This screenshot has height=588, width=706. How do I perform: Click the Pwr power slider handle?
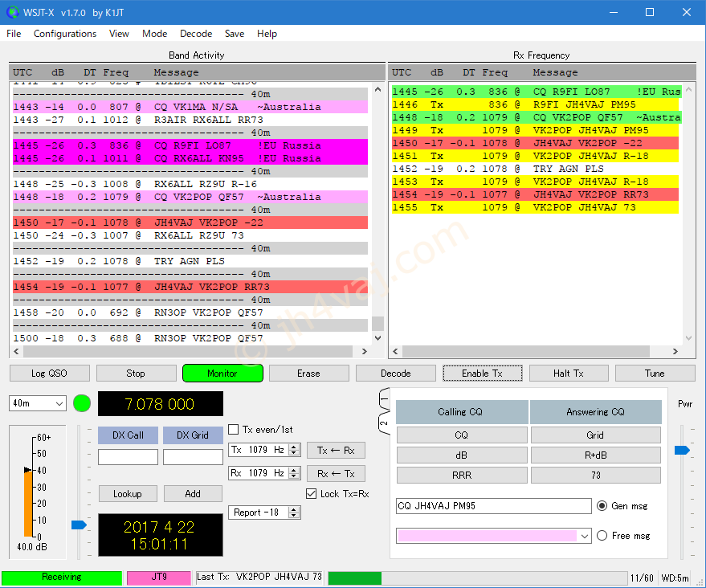tap(682, 450)
